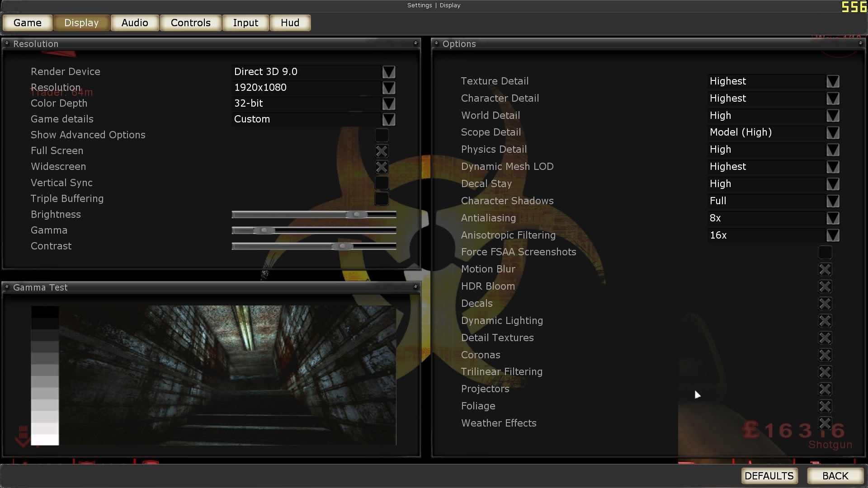Image resolution: width=868 pixels, height=488 pixels.
Task: Toggle Dynamic Lighting checkbox
Action: click(x=825, y=321)
